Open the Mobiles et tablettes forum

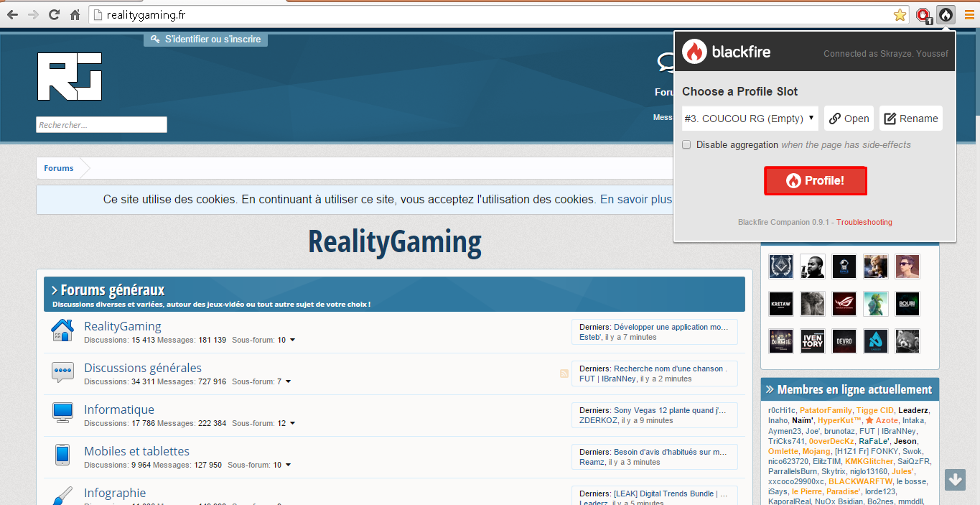point(136,451)
